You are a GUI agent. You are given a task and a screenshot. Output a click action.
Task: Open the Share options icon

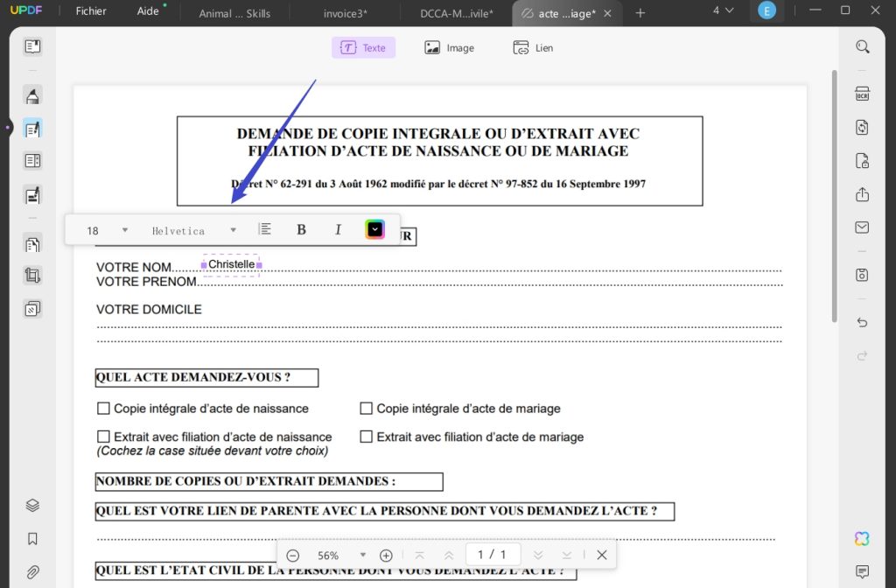click(863, 193)
